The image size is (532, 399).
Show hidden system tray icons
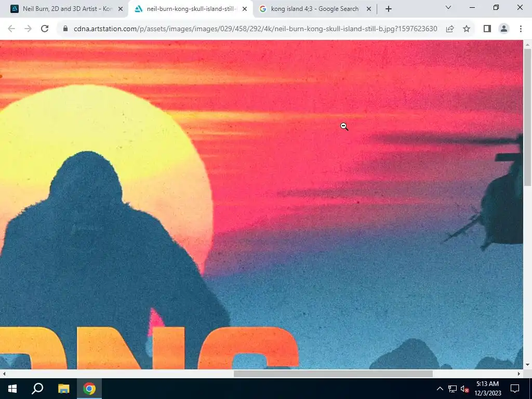point(440,389)
